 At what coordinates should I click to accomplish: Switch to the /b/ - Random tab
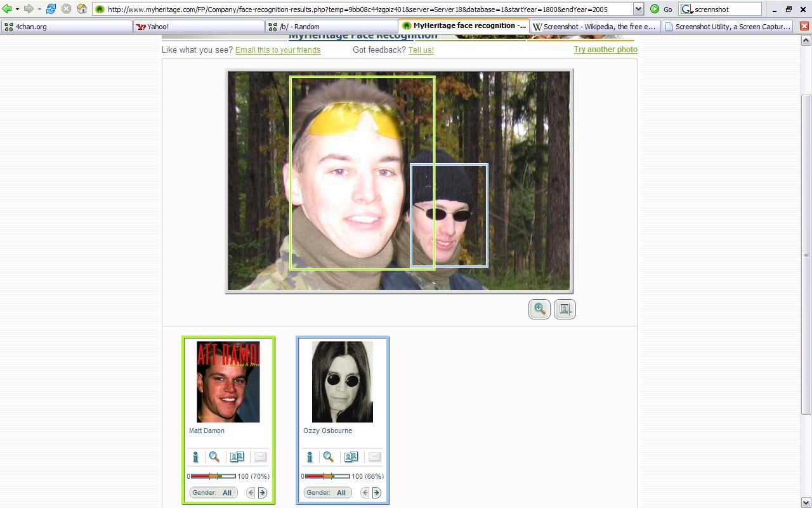(x=331, y=27)
